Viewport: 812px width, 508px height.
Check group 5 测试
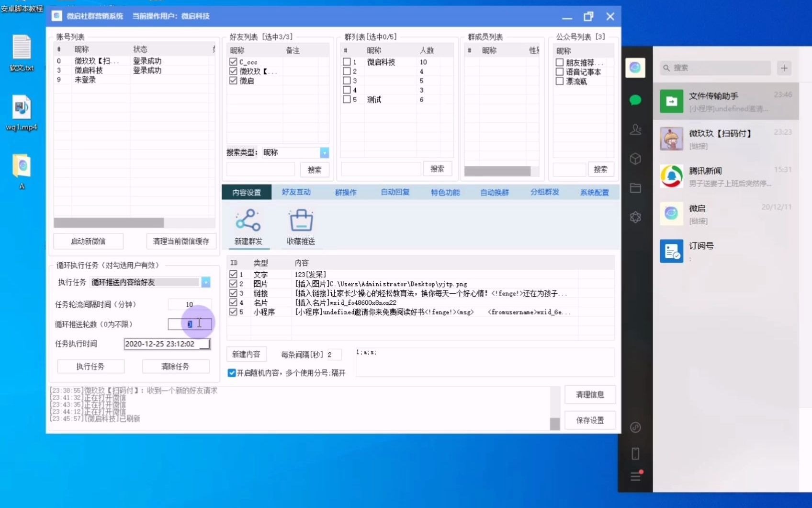point(347,99)
